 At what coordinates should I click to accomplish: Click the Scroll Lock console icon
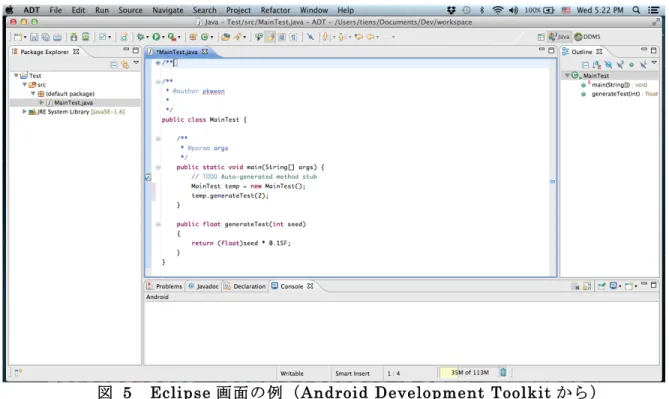587,286
